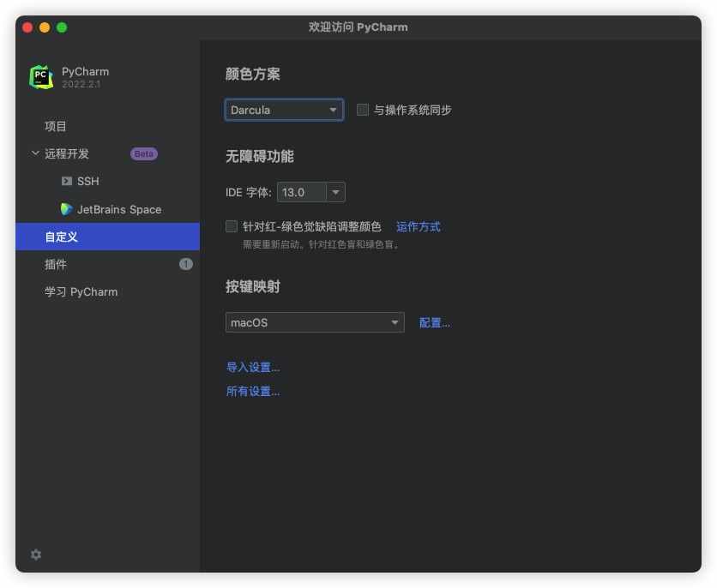Close the PyCharm welcome window
The image size is (717, 588).
(x=27, y=27)
